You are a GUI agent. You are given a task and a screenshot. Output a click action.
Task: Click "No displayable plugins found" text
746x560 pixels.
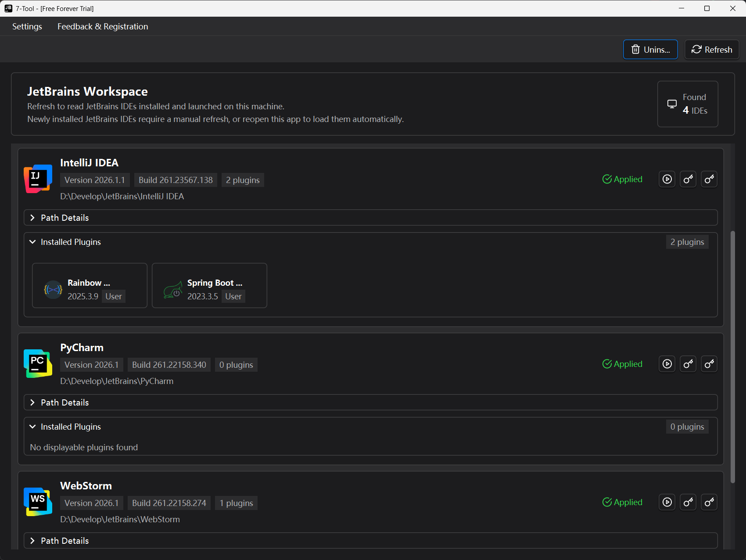pyautogui.click(x=84, y=447)
